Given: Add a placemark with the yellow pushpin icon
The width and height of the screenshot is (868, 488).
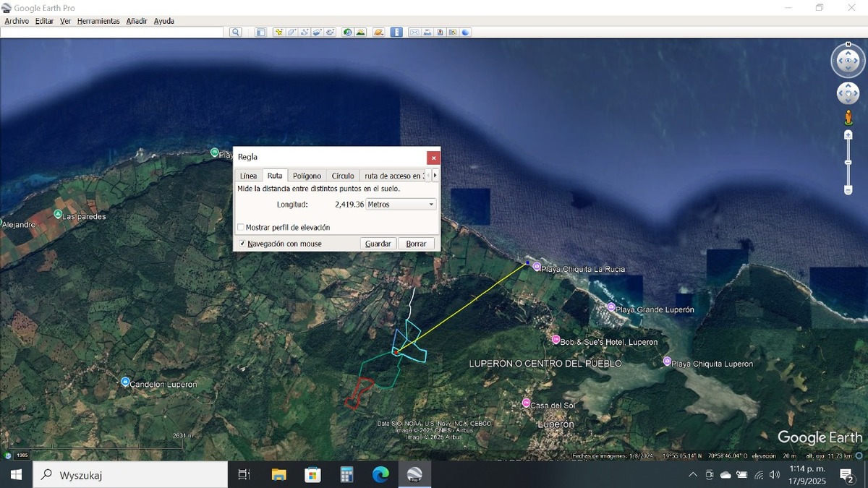Looking at the screenshot, I should tap(278, 32).
